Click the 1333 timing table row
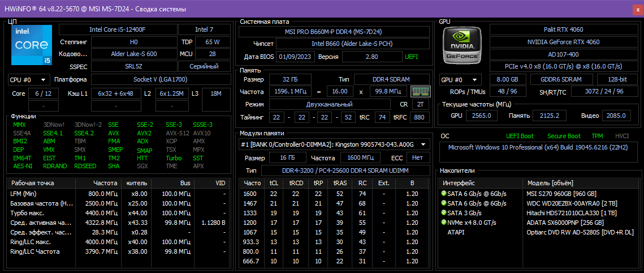This screenshot has width=644, height=273. (335, 213)
